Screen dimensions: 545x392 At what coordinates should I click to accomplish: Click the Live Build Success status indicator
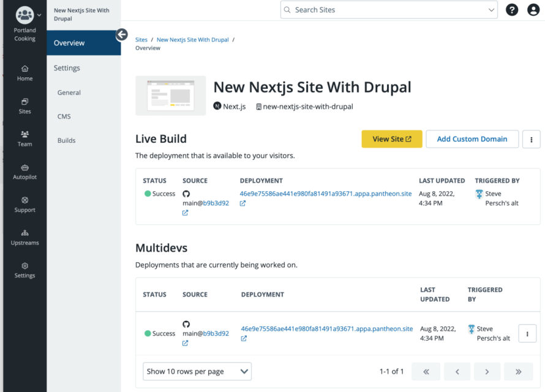coord(160,194)
